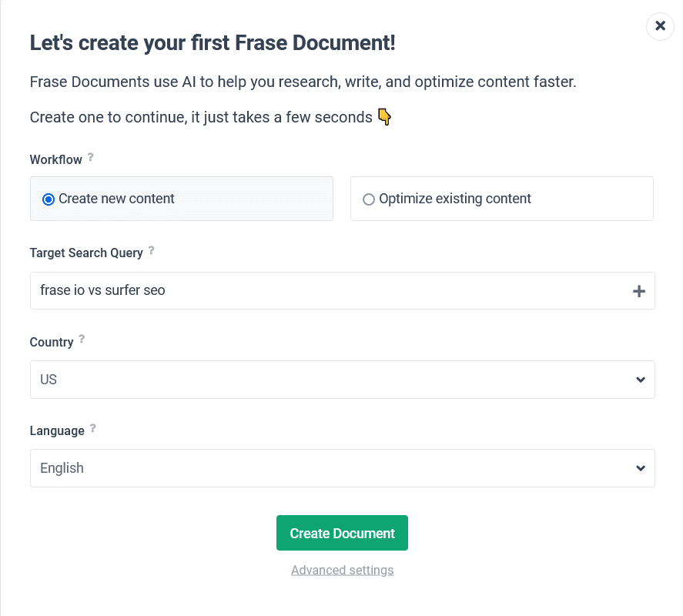Click the Workflow help question mark
The height and width of the screenshot is (616, 683).
click(90, 157)
